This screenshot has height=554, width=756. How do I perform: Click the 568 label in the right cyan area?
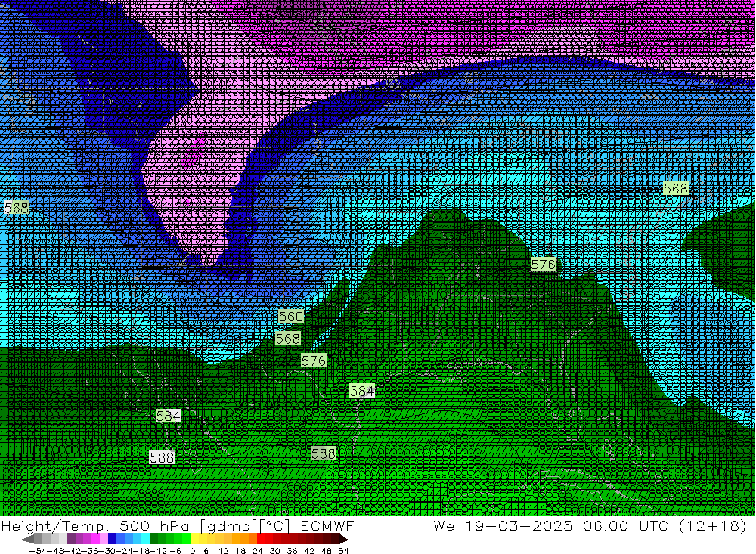675,188
